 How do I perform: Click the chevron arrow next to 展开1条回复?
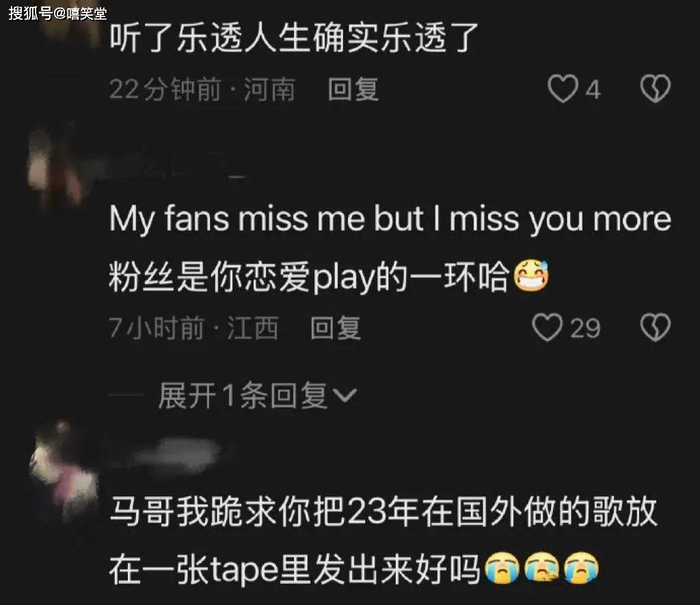point(345,395)
